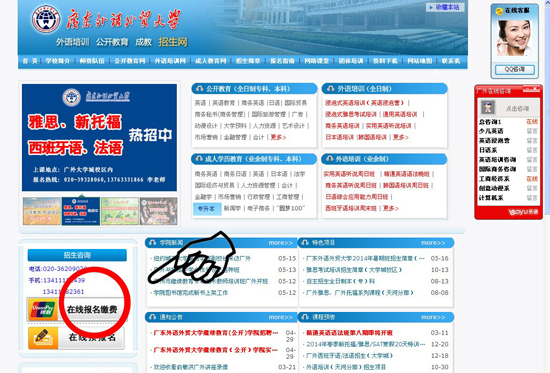Click the orange pencil online registration icon
The height and width of the screenshot is (373, 550).
(43, 338)
